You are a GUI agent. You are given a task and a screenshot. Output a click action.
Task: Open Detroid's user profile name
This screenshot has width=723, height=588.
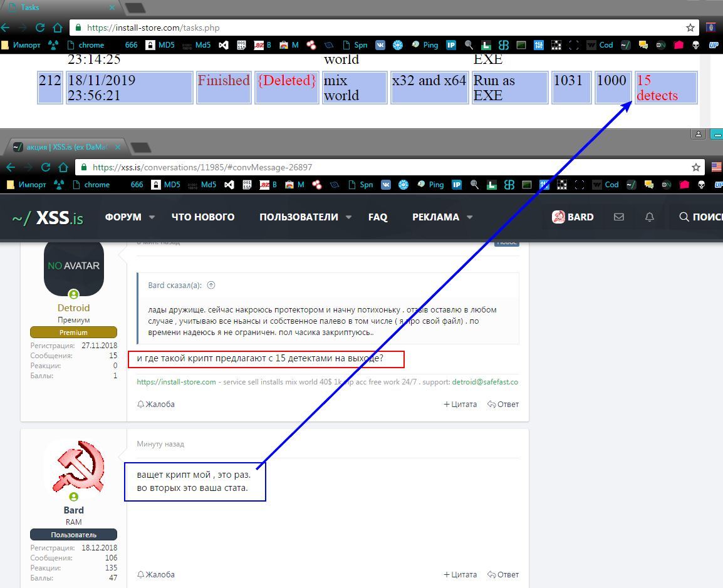click(x=73, y=308)
